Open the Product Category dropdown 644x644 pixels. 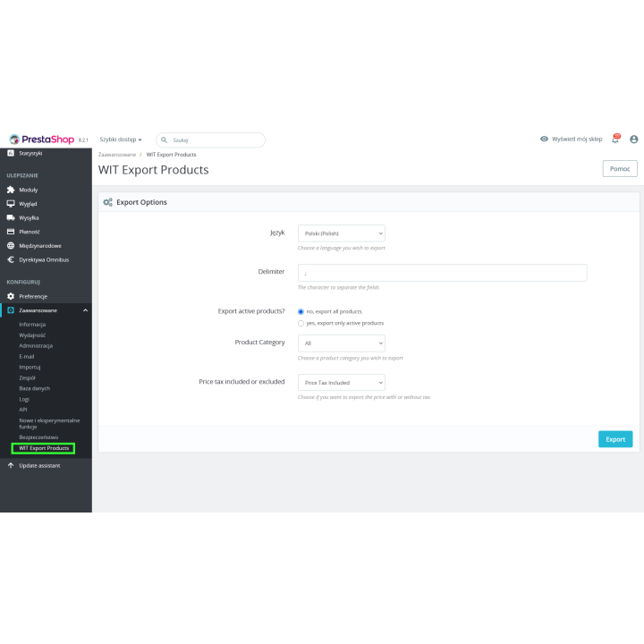tap(342, 343)
